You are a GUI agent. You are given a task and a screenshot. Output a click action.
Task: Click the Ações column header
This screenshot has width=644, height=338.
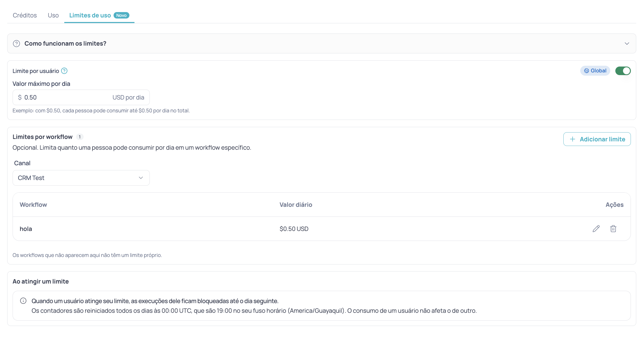click(615, 205)
